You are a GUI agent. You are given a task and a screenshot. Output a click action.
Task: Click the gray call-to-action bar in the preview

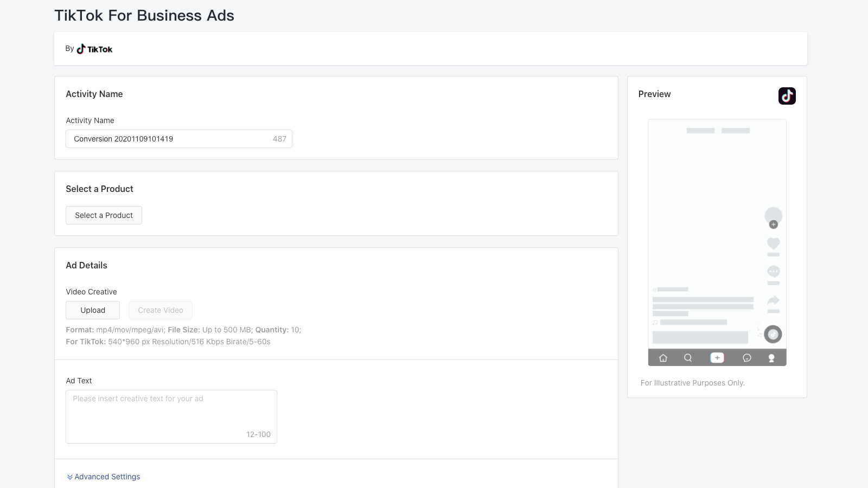700,337
